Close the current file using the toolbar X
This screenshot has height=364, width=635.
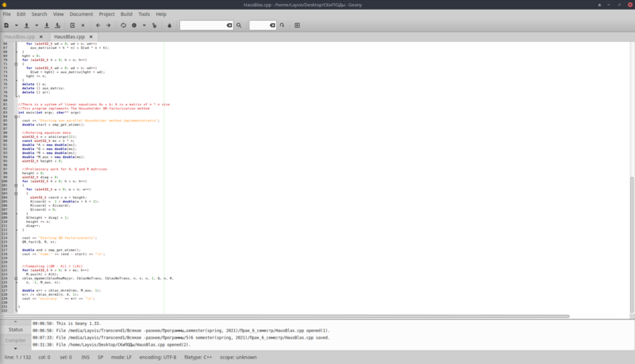[x=83, y=25]
